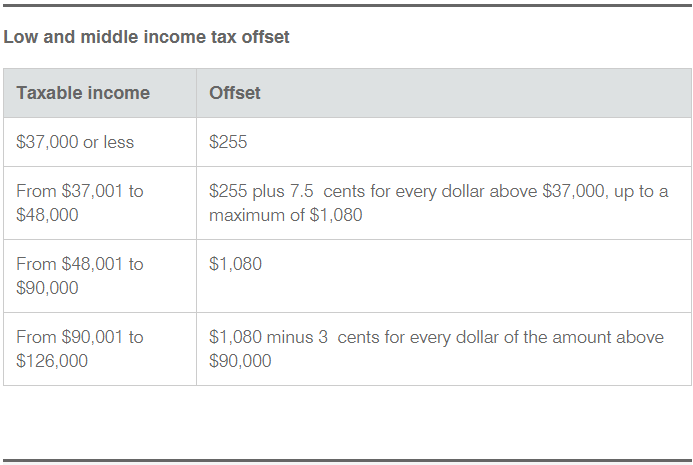The width and height of the screenshot is (693, 465).
Task: Click '$90,000' in the Taxable income column
Action: coord(47,288)
